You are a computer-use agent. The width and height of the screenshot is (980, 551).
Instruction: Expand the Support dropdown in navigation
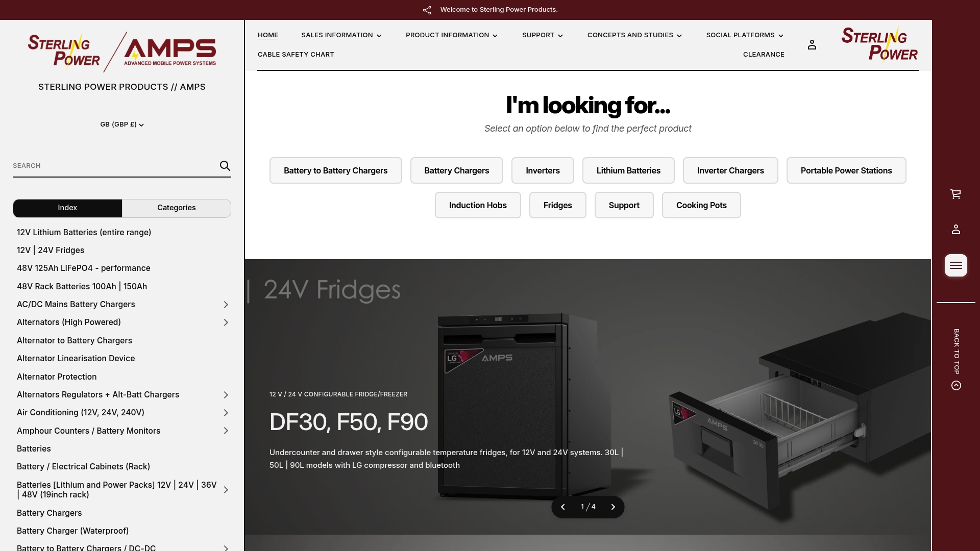[x=543, y=35]
